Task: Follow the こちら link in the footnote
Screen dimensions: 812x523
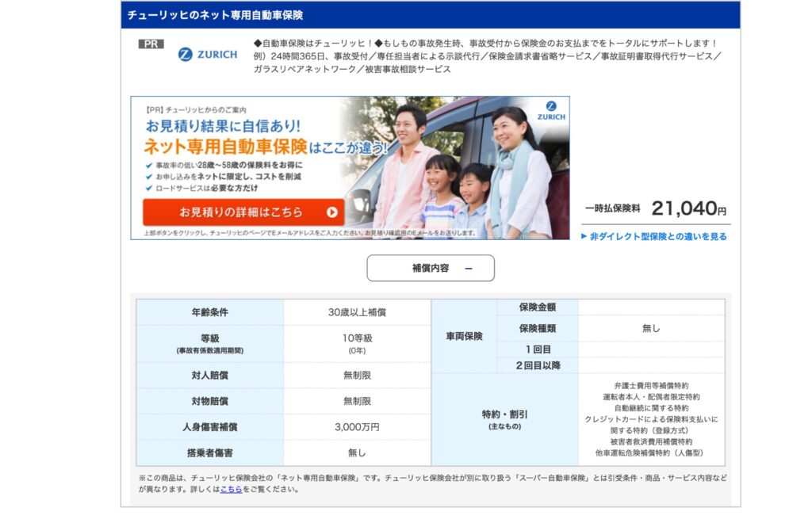Action: pos(231,489)
